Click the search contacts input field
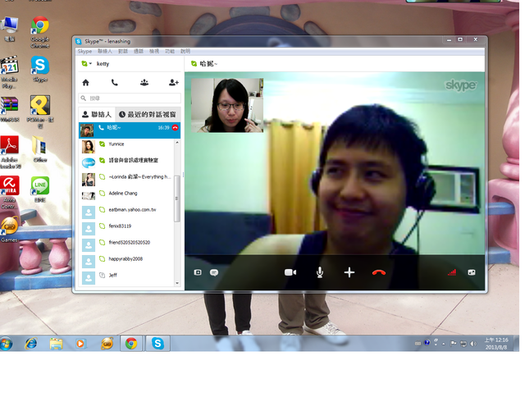This screenshot has width=525, height=420. click(x=130, y=98)
